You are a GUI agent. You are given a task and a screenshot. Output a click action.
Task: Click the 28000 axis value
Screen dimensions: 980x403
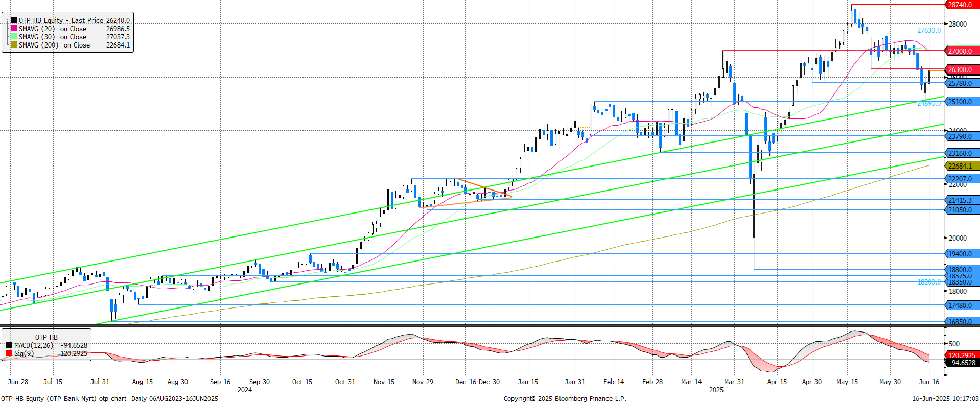(x=958, y=24)
